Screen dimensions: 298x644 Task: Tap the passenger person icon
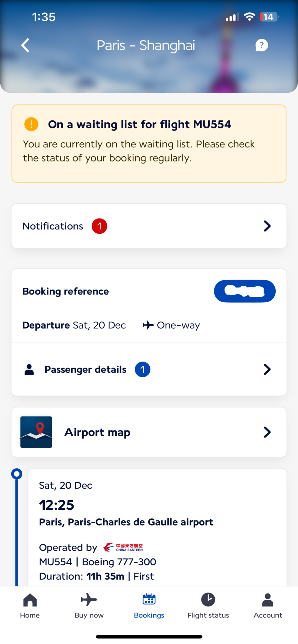(x=29, y=370)
